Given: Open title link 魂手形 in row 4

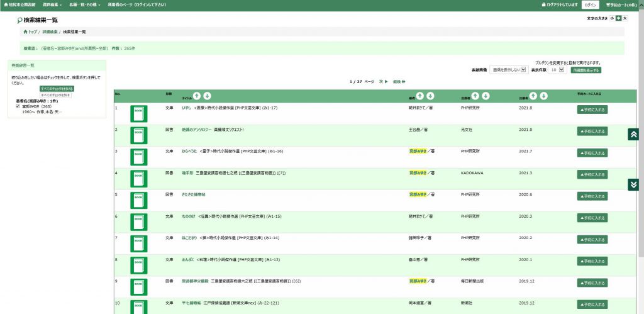Looking at the screenshot, I should (187, 173).
